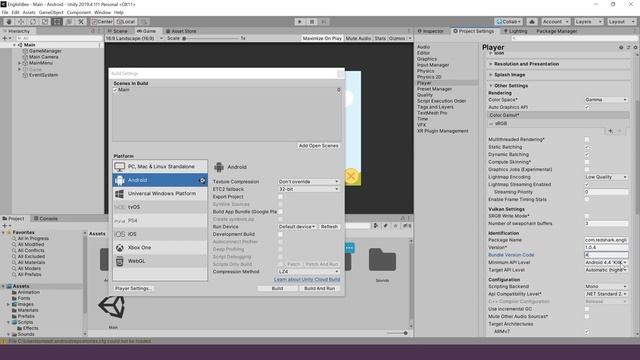Open Texture Compression dropdown
Viewport: 640px width, 360px height.
[x=309, y=182]
